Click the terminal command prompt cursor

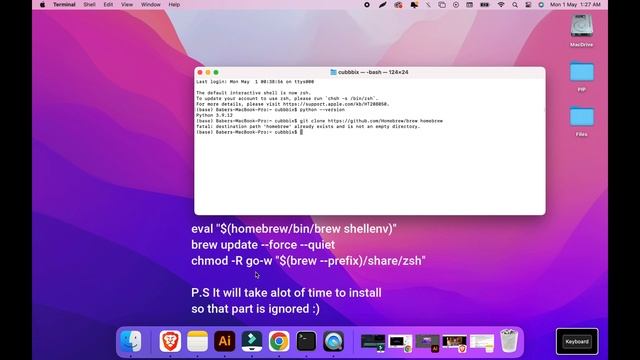(x=301, y=132)
